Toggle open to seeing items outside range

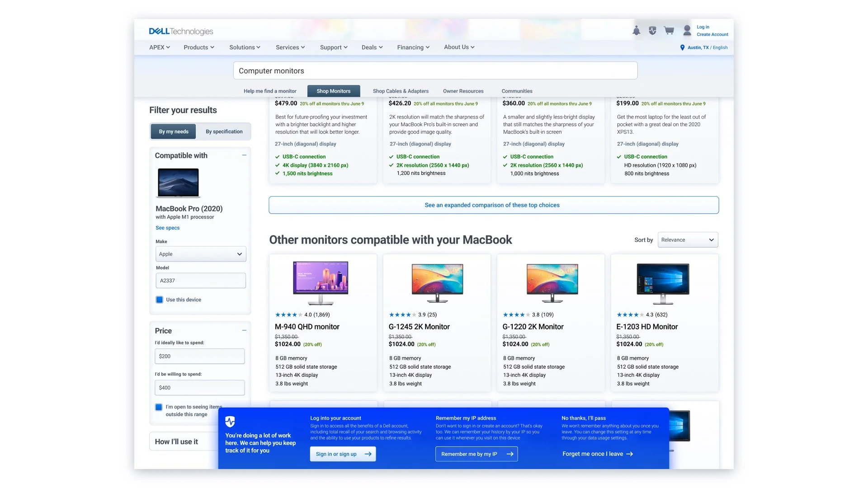(x=159, y=407)
